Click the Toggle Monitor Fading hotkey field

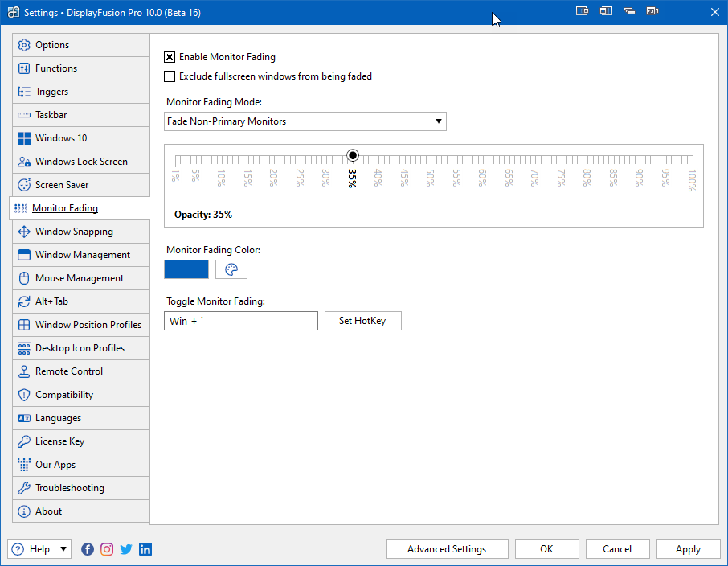(x=241, y=321)
